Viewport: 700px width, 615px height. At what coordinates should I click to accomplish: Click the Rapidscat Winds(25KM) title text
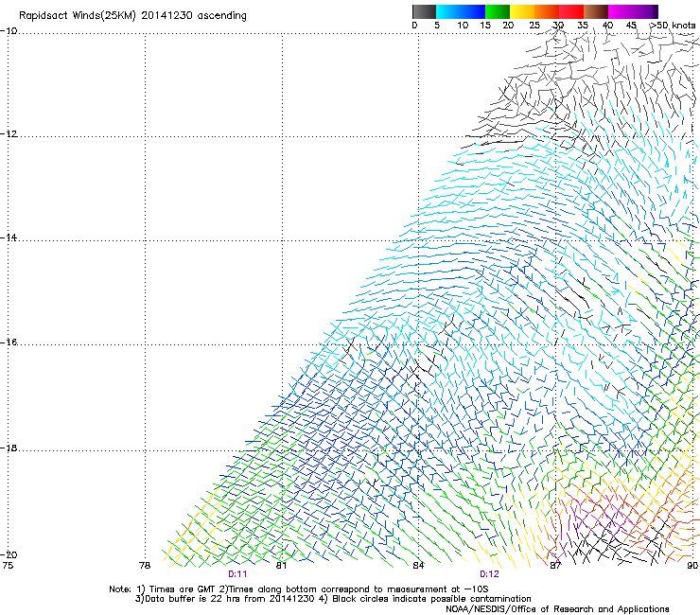[132, 16]
